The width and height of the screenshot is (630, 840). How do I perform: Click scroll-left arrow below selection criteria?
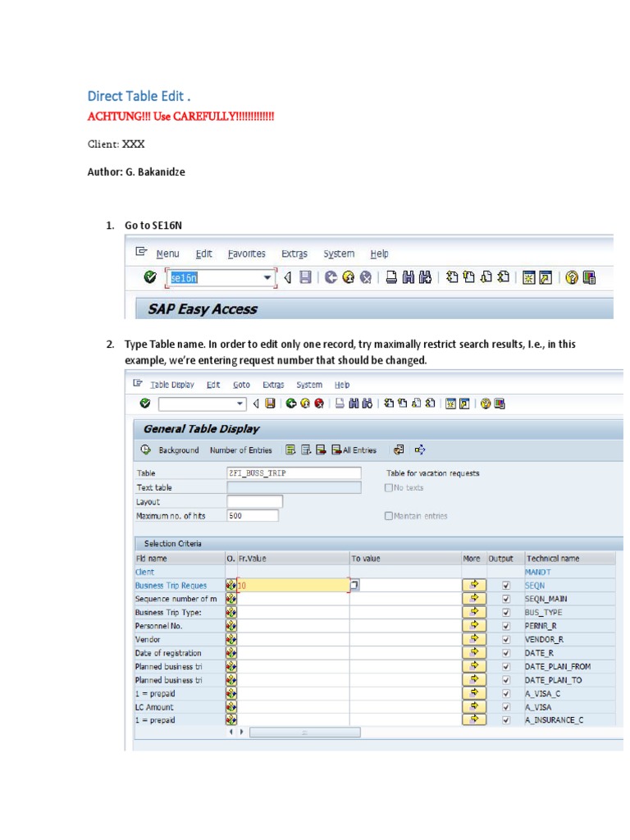[231, 732]
